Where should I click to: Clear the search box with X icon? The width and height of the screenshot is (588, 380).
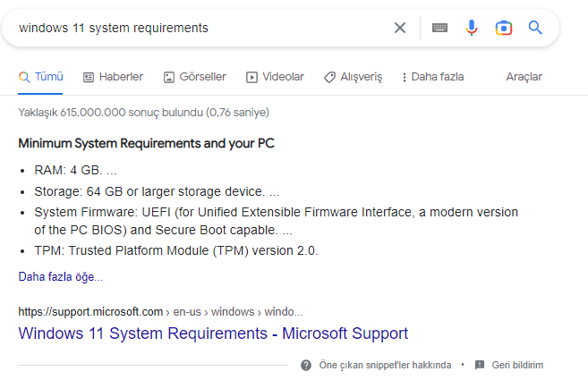point(400,28)
